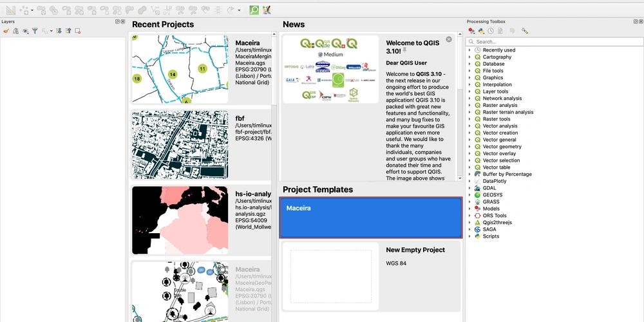
Task: Click the pin icon beside news title
Action: tap(404, 50)
